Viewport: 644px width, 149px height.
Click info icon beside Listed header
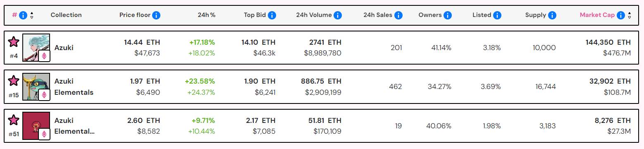tap(497, 15)
